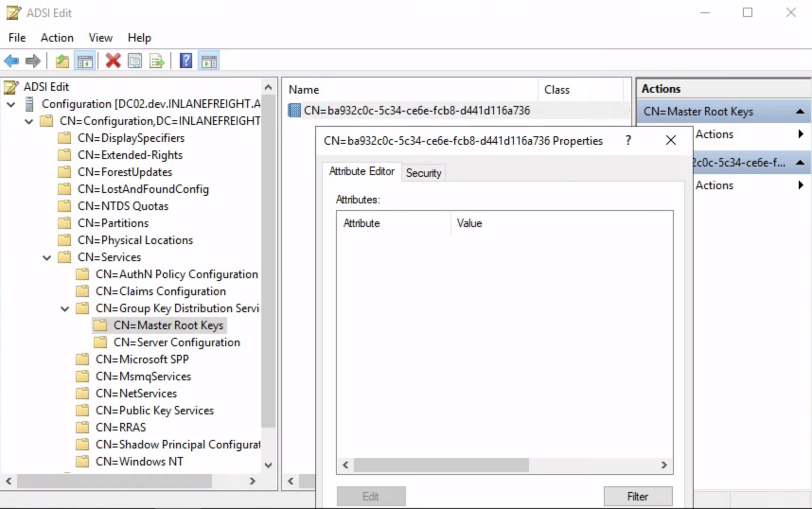Sort by the Class column header
Image resolution: width=812 pixels, height=509 pixels.
tap(557, 90)
